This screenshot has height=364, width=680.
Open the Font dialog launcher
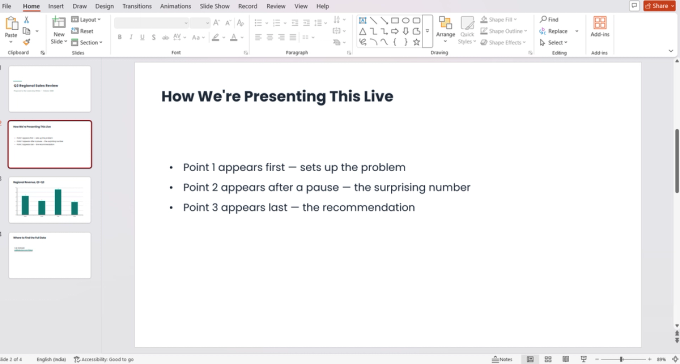246,53
